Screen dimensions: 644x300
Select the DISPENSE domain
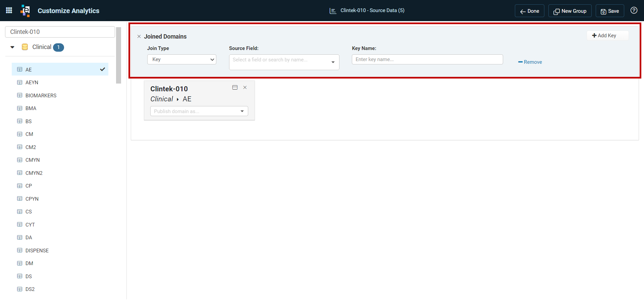[37, 251]
